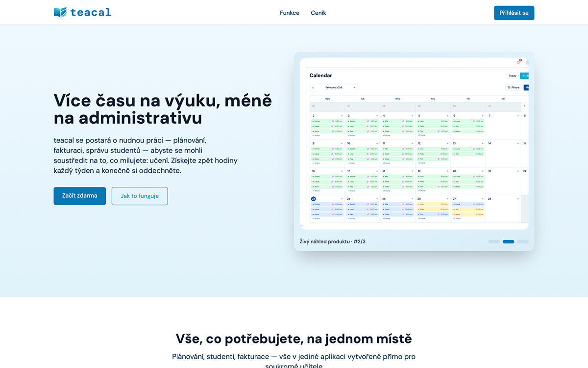Select the active second carousel indicator

coord(508,241)
